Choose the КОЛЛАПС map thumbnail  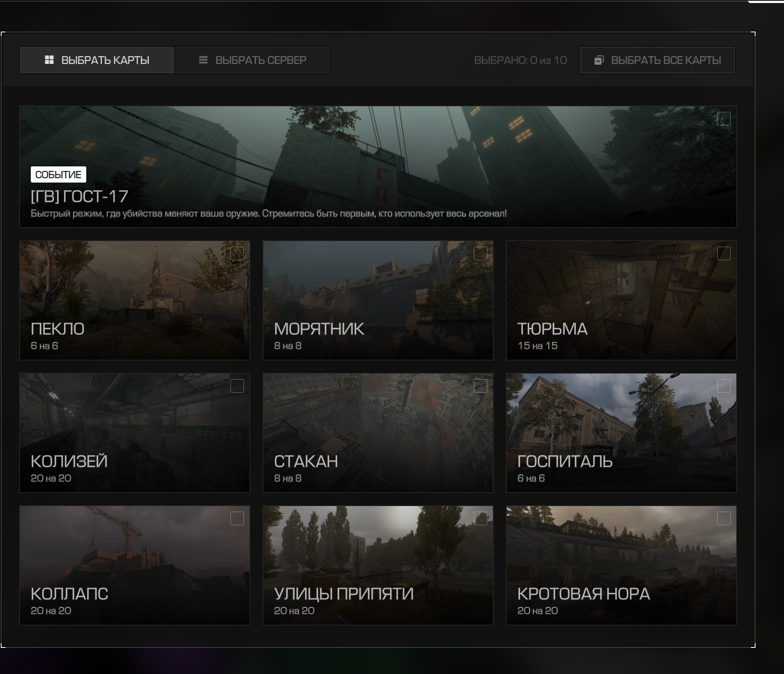coord(135,565)
